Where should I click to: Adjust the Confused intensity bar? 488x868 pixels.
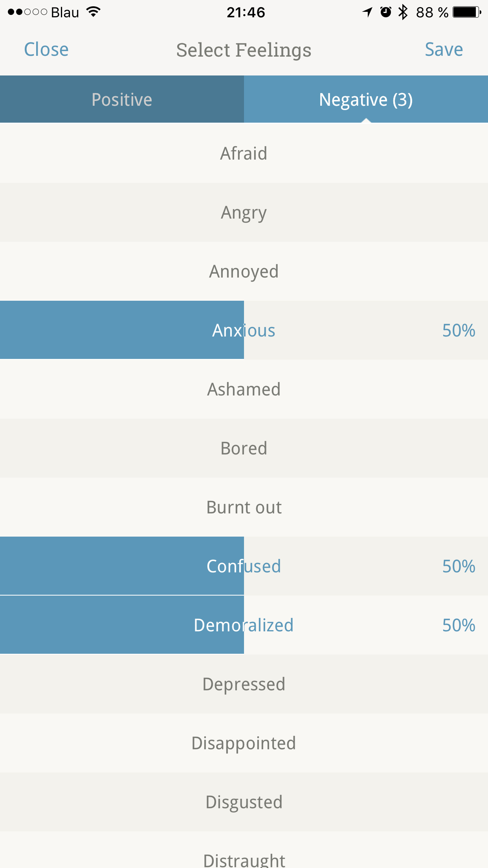tap(244, 566)
